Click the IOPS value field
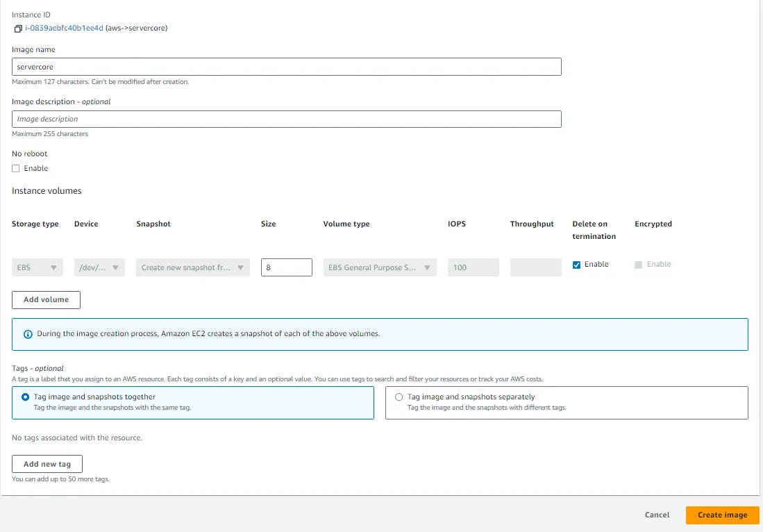 [473, 267]
